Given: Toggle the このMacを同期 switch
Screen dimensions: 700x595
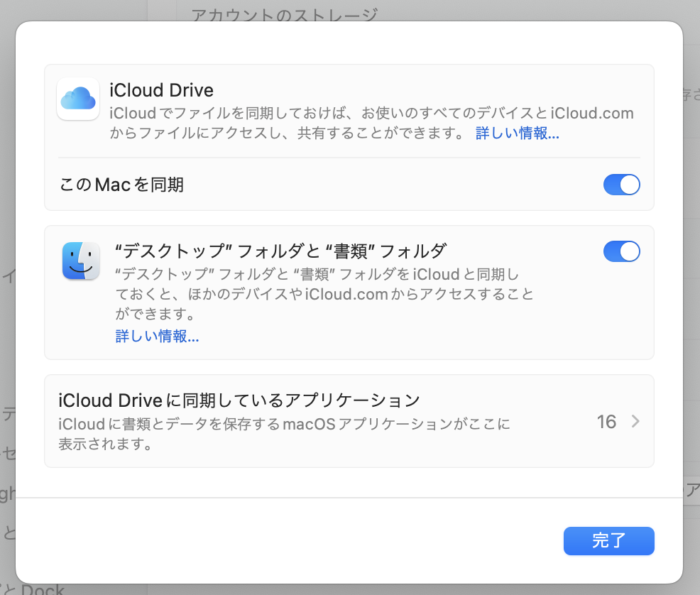Looking at the screenshot, I should [621, 185].
